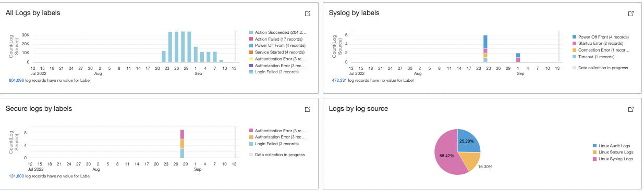Image resolution: width=644 pixels, height=191 pixels.
Task: Open Logs by log source in new window
Action: 631,110
